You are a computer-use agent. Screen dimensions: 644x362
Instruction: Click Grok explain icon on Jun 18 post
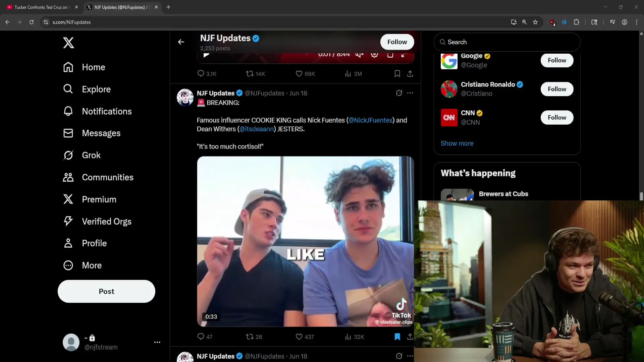[x=399, y=93]
